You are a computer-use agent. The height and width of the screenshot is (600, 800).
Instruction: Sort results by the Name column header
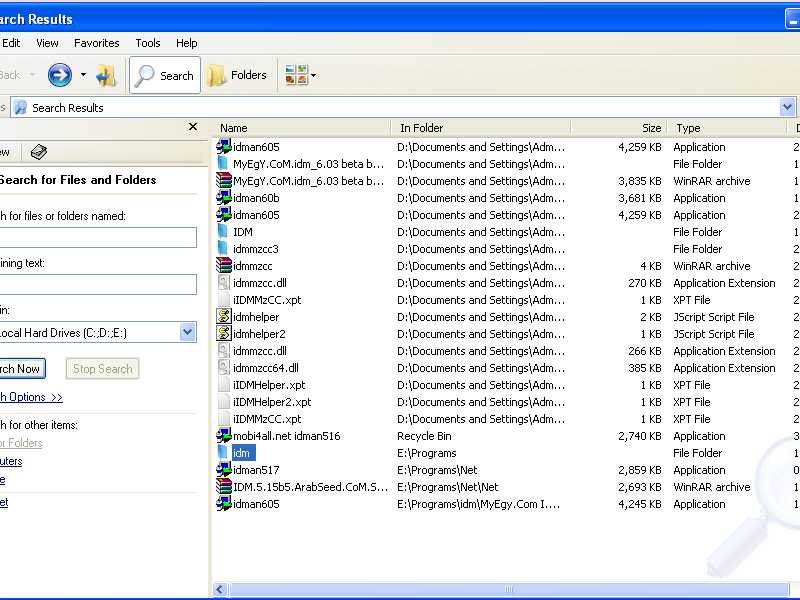(301, 128)
